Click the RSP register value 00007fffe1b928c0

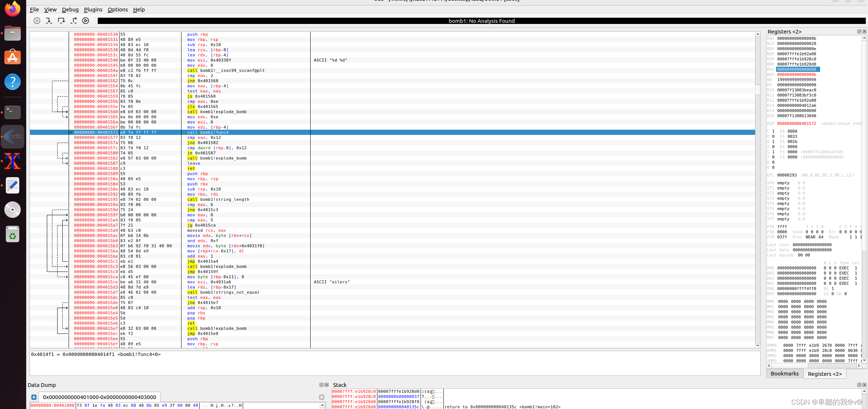point(797,59)
